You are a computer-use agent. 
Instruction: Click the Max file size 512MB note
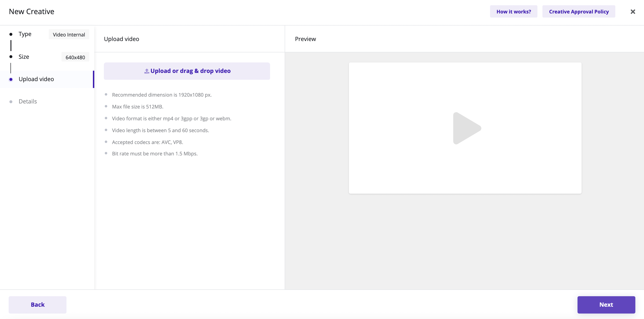click(138, 107)
